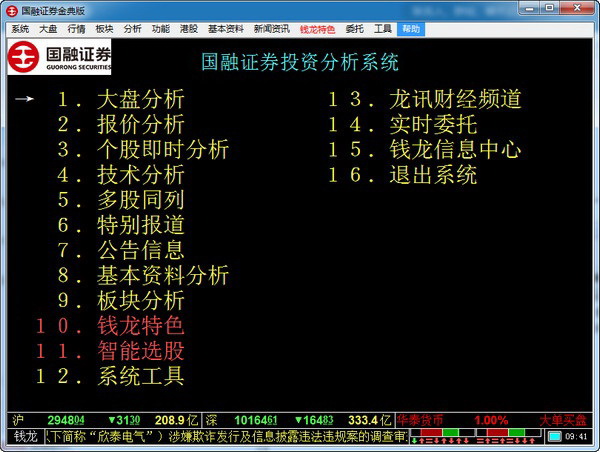Maximize the 国融证券金典版 window
Viewport: 600px width, 452px height.
coord(549,8)
